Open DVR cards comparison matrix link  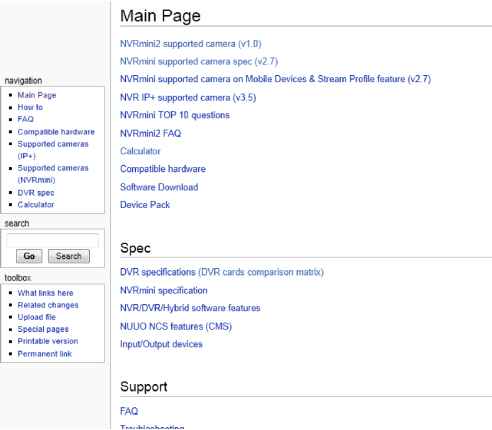(x=261, y=272)
